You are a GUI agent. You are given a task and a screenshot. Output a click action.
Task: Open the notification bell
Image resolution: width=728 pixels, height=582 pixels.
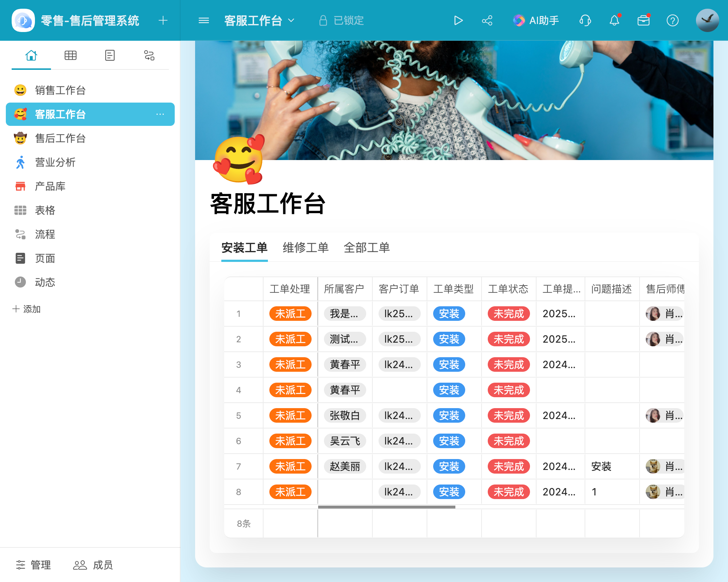pos(614,20)
